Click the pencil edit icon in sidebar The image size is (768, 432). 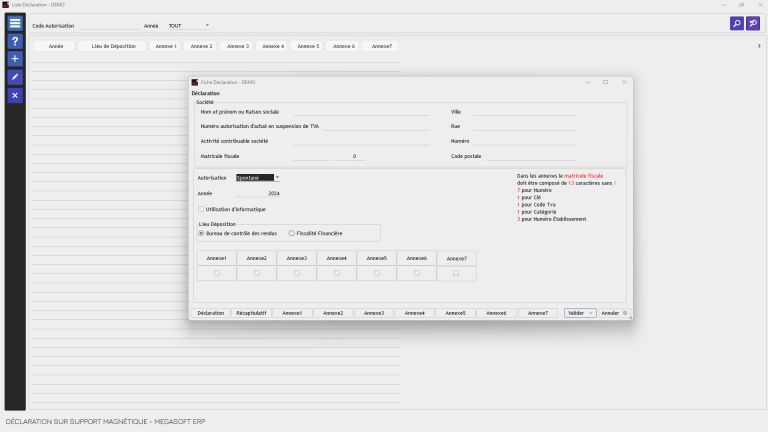(15, 77)
